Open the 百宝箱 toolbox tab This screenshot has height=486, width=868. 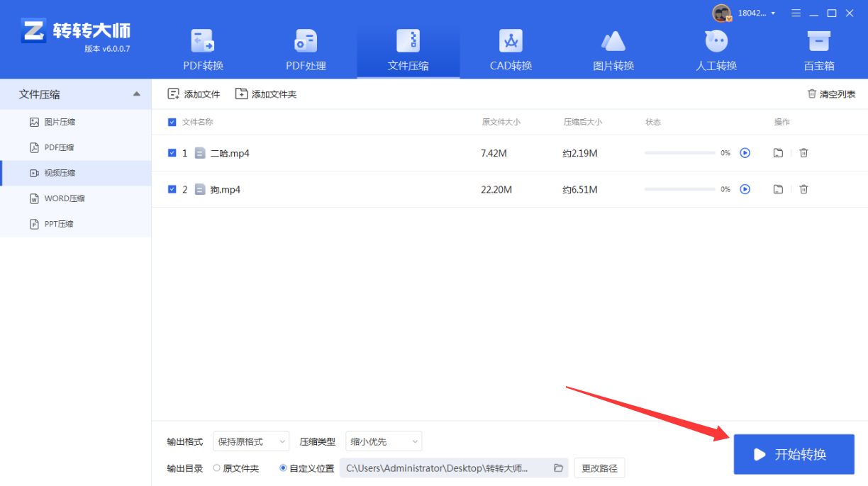pyautogui.click(x=819, y=51)
